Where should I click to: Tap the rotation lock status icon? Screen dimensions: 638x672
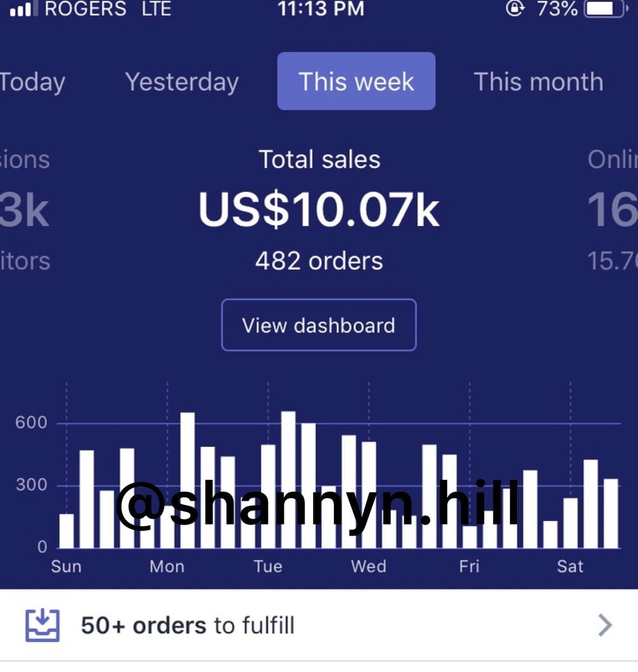(x=515, y=8)
